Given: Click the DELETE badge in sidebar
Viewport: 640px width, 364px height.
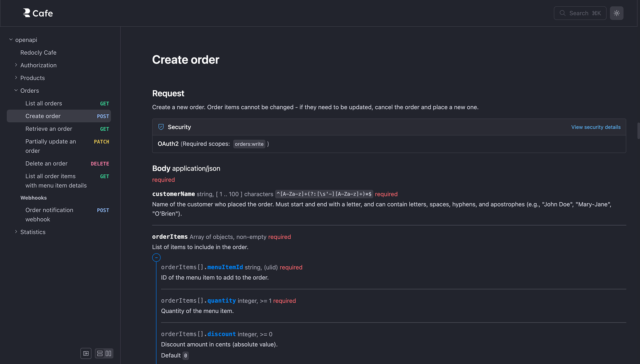Looking at the screenshot, I should (x=100, y=163).
